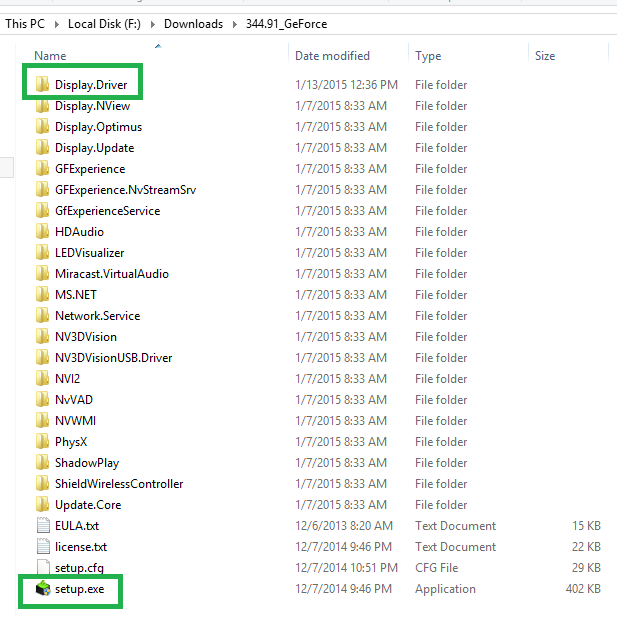Select the Display.NView folder icon

coord(42,105)
